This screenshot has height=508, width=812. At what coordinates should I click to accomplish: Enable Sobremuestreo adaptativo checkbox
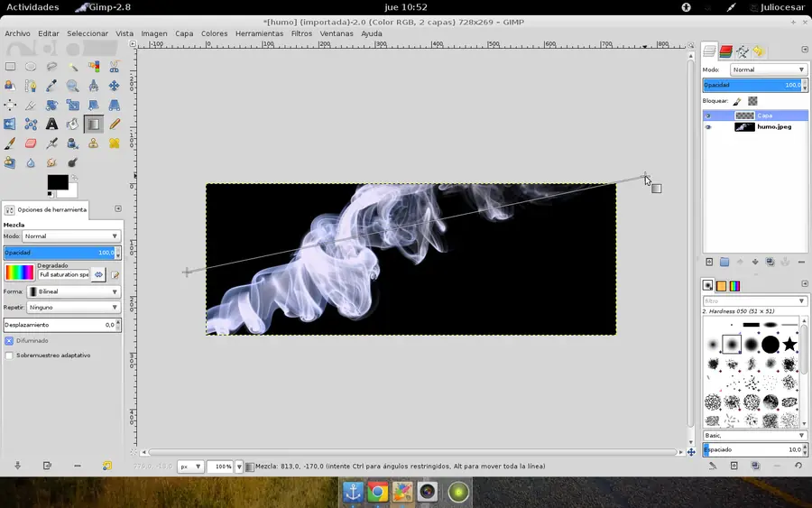[x=9, y=356]
